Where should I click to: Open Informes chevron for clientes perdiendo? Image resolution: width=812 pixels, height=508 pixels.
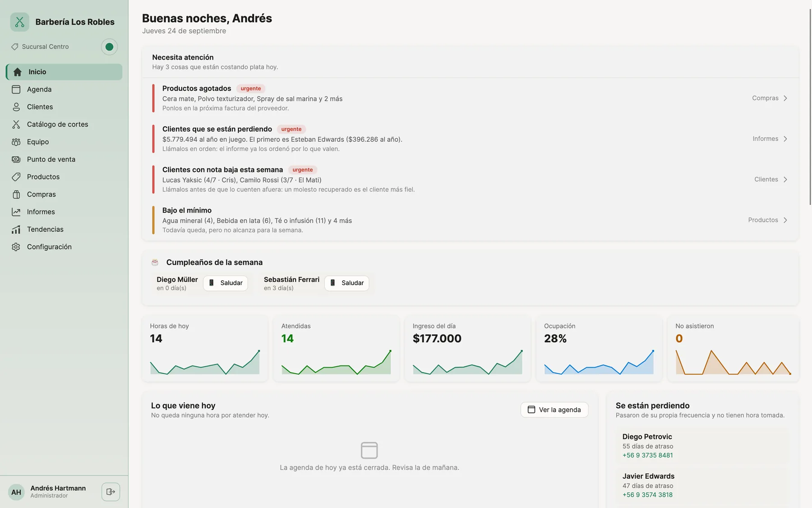pyautogui.click(x=785, y=139)
